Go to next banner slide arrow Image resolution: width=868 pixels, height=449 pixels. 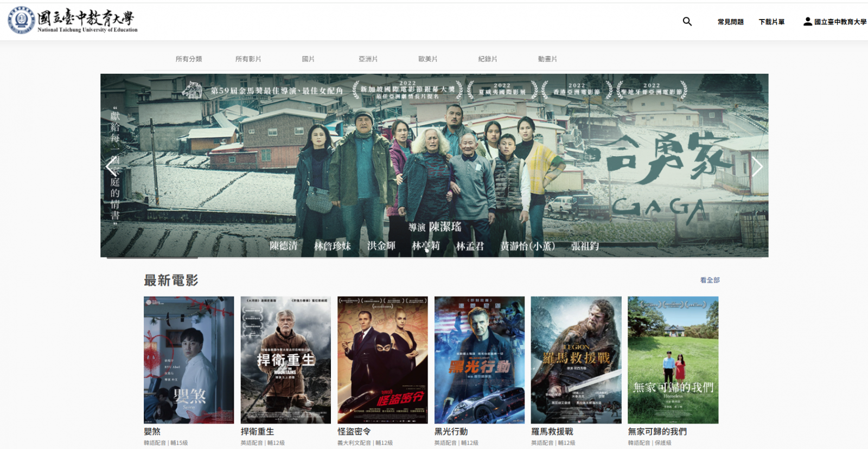pyautogui.click(x=757, y=166)
